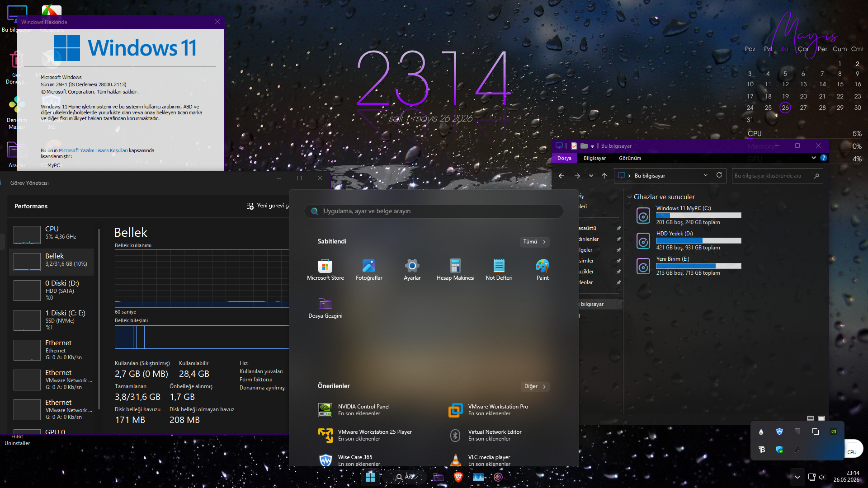Open recent locations dropdown arrow
The height and width of the screenshot is (488, 868).
click(x=591, y=176)
